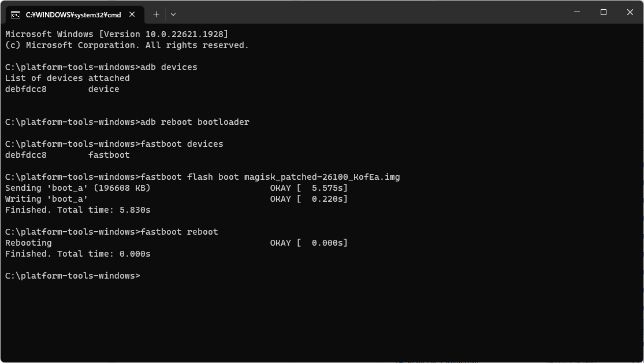Image resolution: width=644 pixels, height=363 pixels.
Task: Expand the new tab profile dropdown
Action: (173, 14)
